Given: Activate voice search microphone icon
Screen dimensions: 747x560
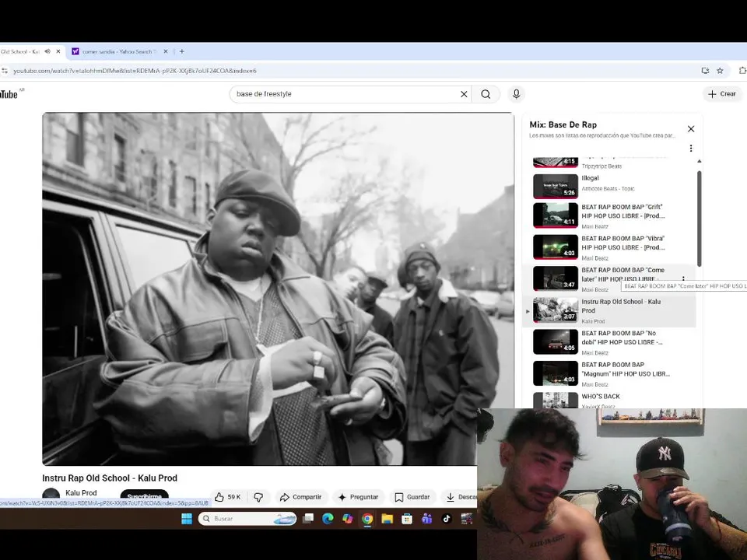Looking at the screenshot, I should click(516, 94).
